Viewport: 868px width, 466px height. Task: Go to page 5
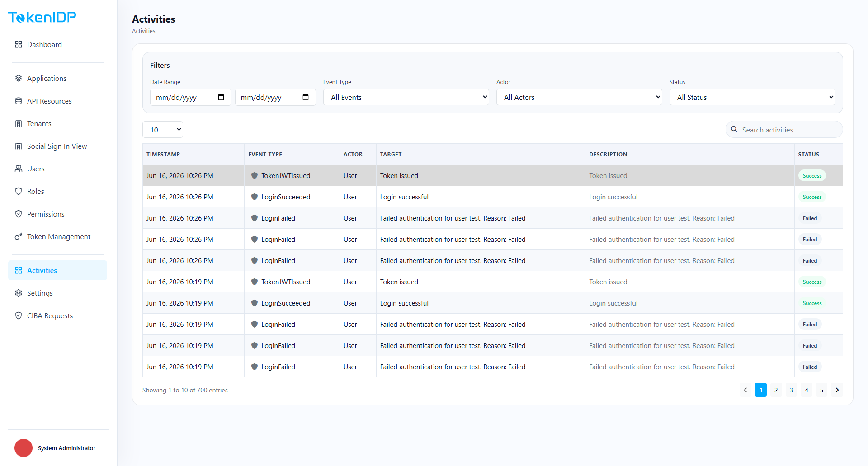tap(822, 390)
